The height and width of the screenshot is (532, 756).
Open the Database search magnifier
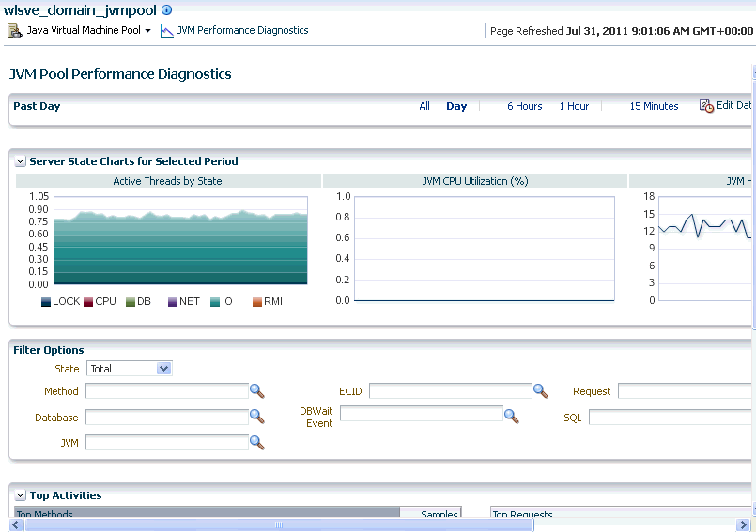[256, 417]
